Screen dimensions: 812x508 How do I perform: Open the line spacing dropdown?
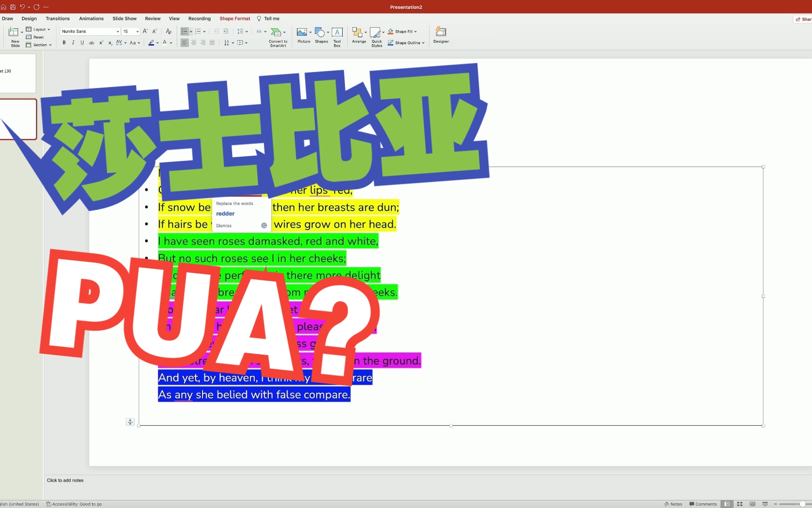(x=242, y=31)
